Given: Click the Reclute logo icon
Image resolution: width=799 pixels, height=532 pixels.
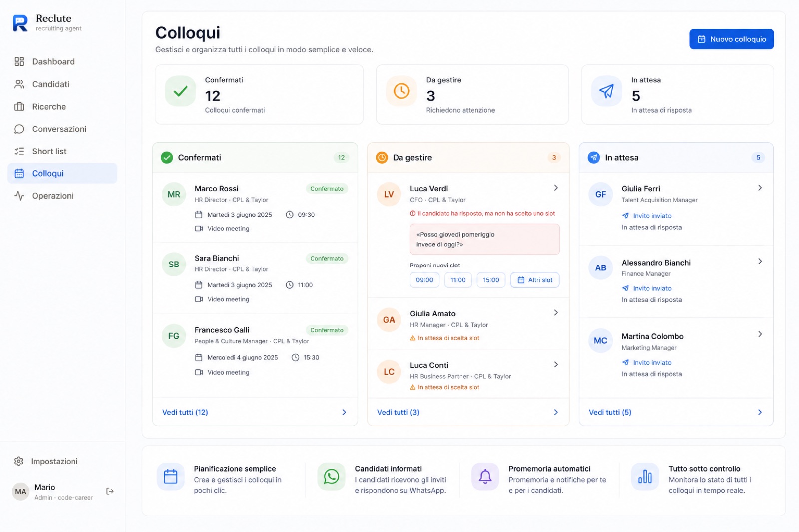Looking at the screenshot, I should tap(20, 23).
